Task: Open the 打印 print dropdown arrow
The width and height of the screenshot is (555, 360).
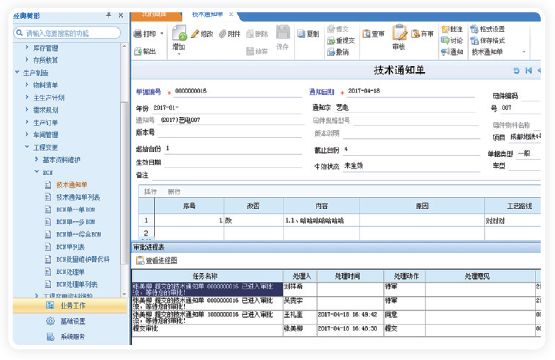Action: coord(162,34)
